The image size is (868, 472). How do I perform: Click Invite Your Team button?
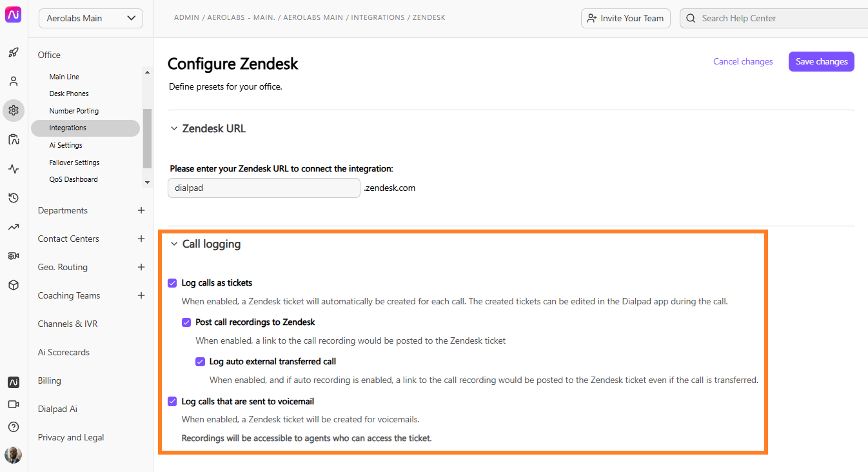coord(626,18)
